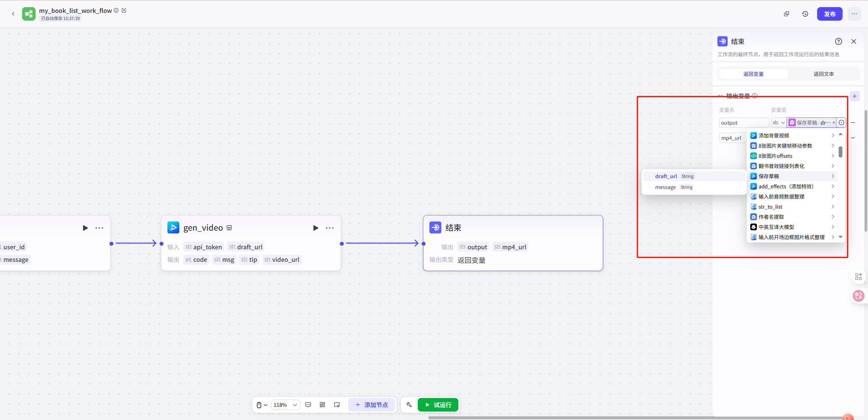Open the str type dropdown for output
The width and height of the screenshot is (868, 420).
(x=778, y=123)
